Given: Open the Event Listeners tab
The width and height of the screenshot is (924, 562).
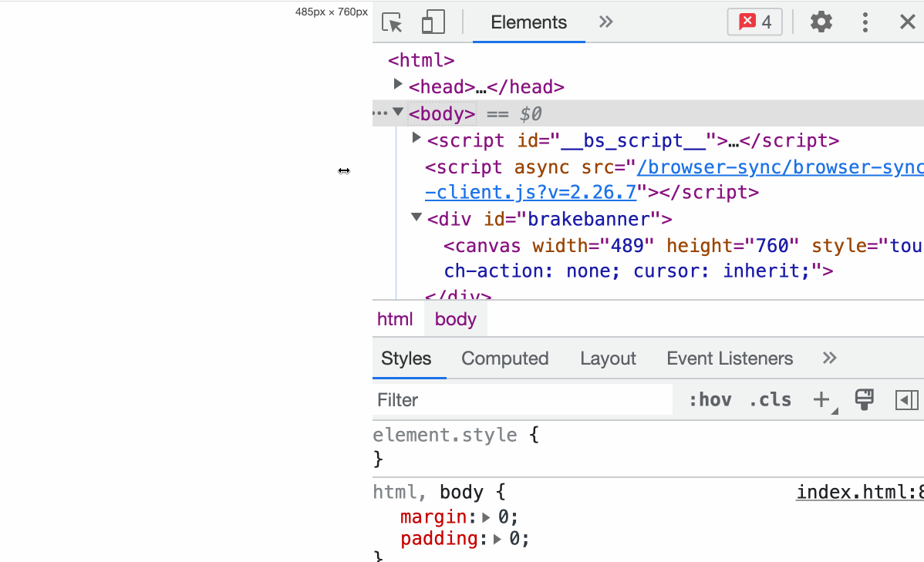Looking at the screenshot, I should (730, 358).
